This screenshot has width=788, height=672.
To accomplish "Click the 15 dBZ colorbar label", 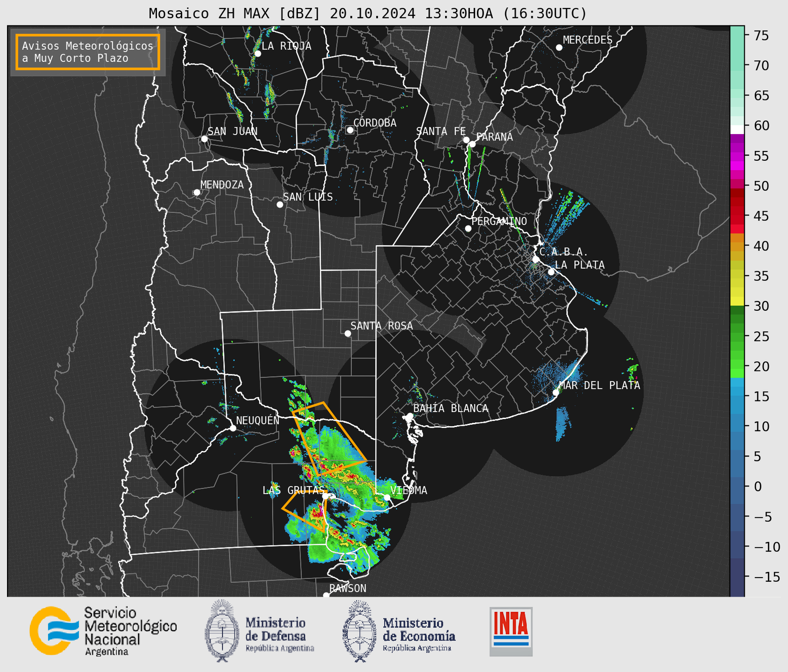I will click(761, 396).
